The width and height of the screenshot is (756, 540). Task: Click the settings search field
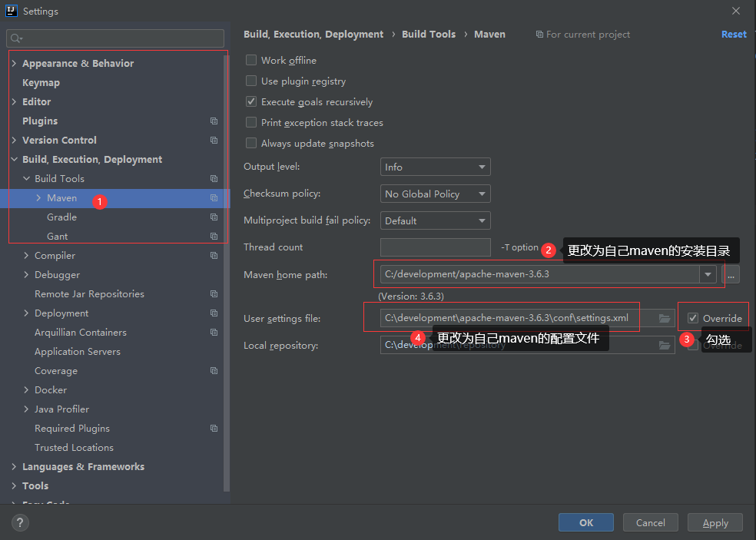115,38
